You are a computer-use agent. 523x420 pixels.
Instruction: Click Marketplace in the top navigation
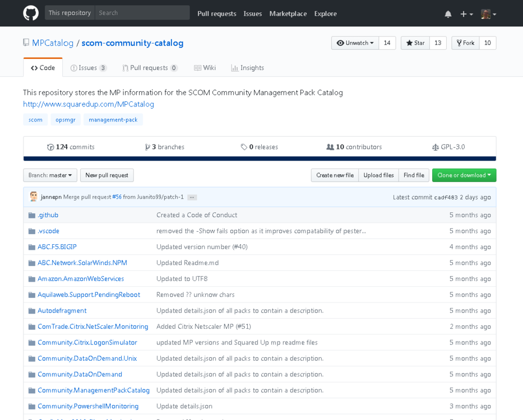(288, 13)
